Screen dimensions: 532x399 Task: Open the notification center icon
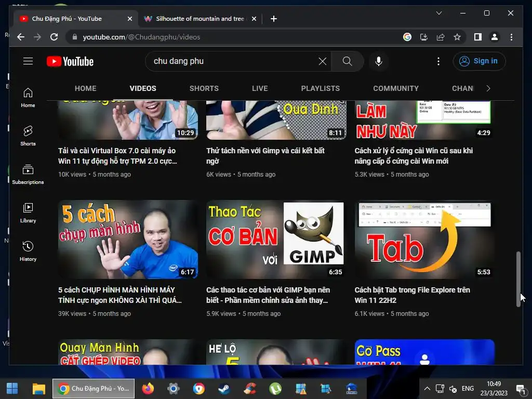pyautogui.click(x=521, y=389)
